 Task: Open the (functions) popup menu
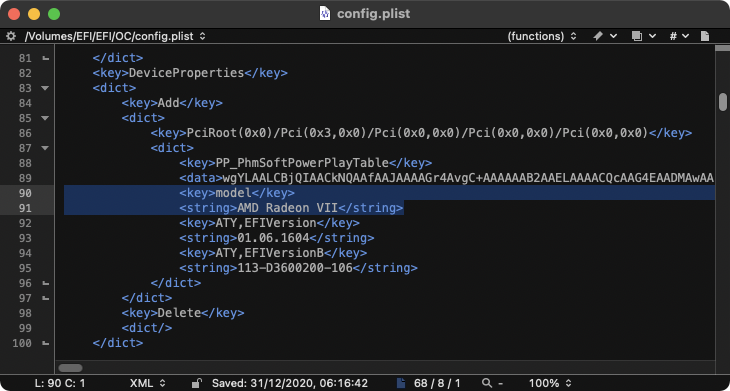coord(542,36)
